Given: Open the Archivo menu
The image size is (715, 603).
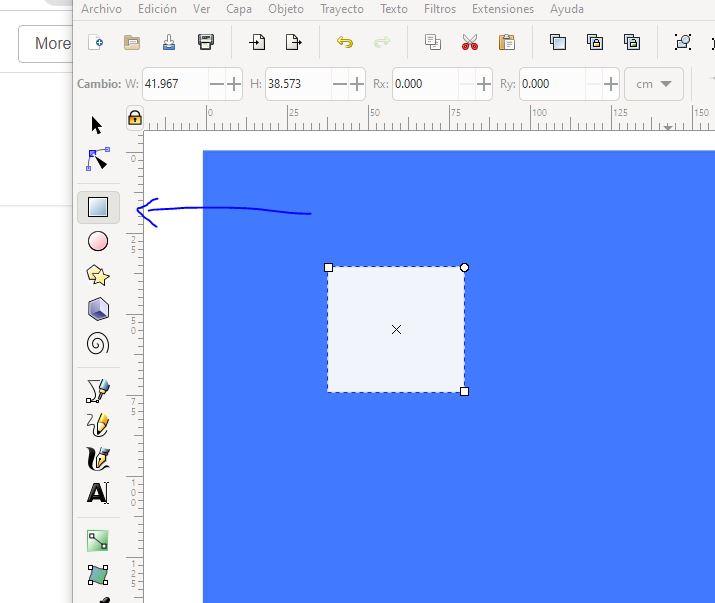Looking at the screenshot, I should point(101,9).
